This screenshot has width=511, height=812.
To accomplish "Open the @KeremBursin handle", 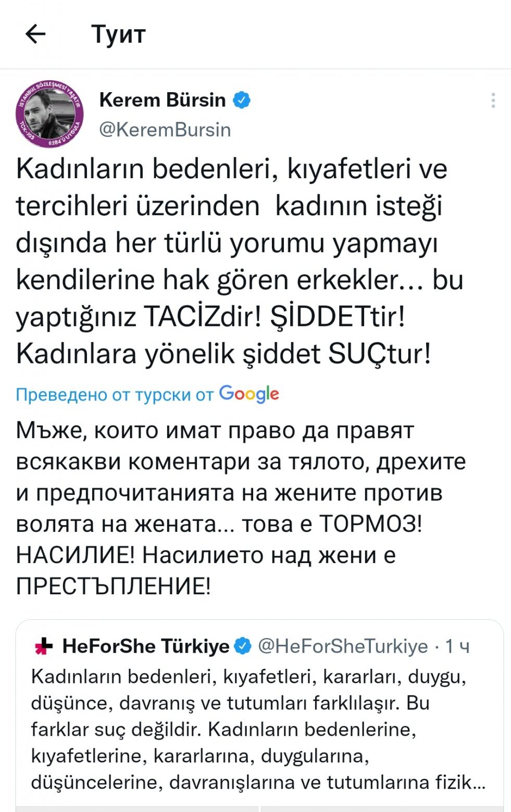I will point(165,130).
